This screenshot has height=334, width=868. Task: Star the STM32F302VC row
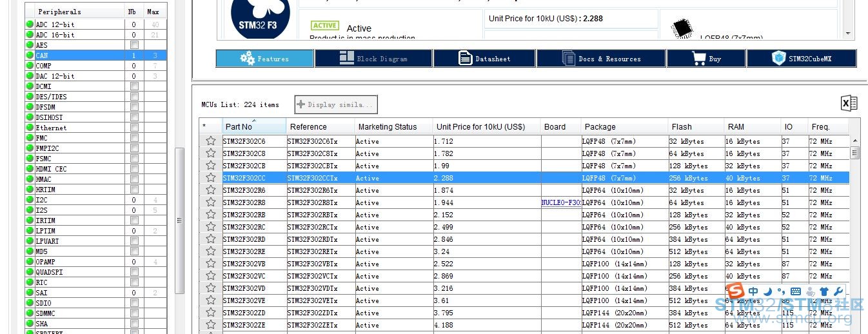210,276
